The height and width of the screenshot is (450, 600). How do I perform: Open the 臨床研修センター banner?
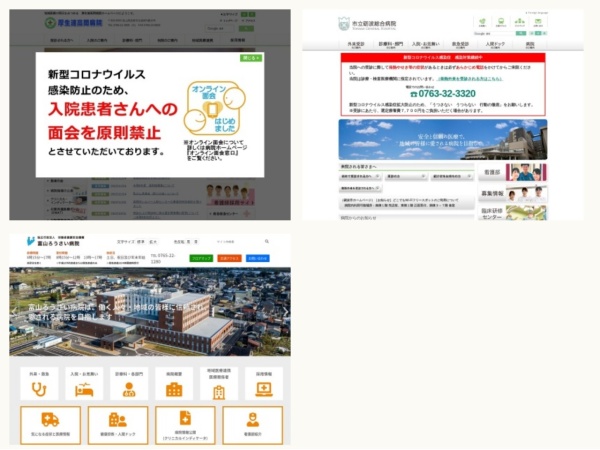point(512,213)
